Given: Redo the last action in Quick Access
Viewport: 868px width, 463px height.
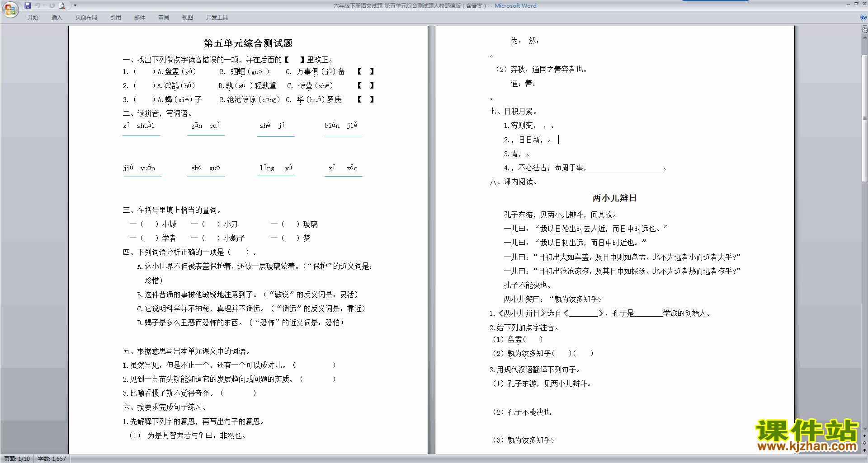Looking at the screenshot, I should tap(52, 5).
